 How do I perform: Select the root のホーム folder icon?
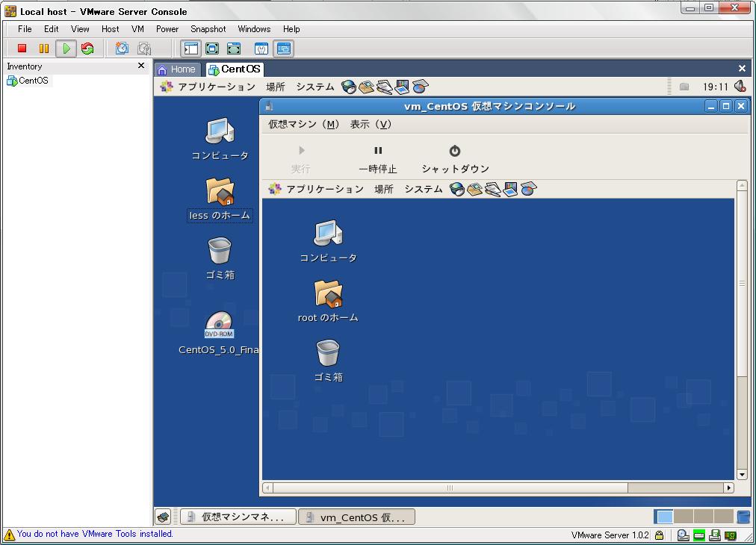click(329, 301)
